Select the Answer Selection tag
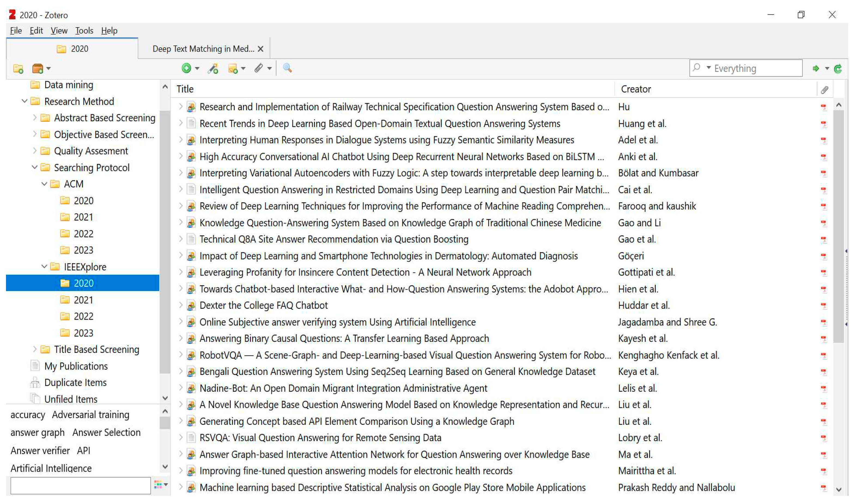This screenshot has height=504, width=854. (x=106, y=433)
